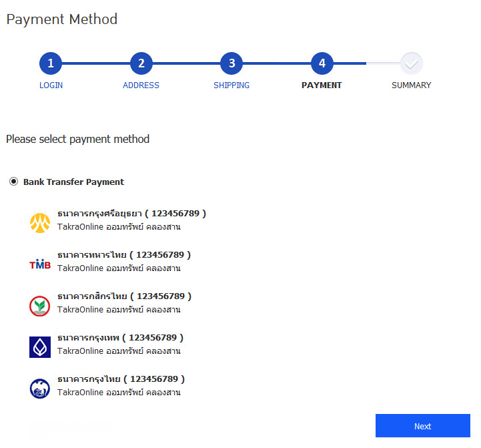Viewport: 481px width, 448px height.
Task: Click the Kasikorn bank green logo
Action: coord(40,306)
